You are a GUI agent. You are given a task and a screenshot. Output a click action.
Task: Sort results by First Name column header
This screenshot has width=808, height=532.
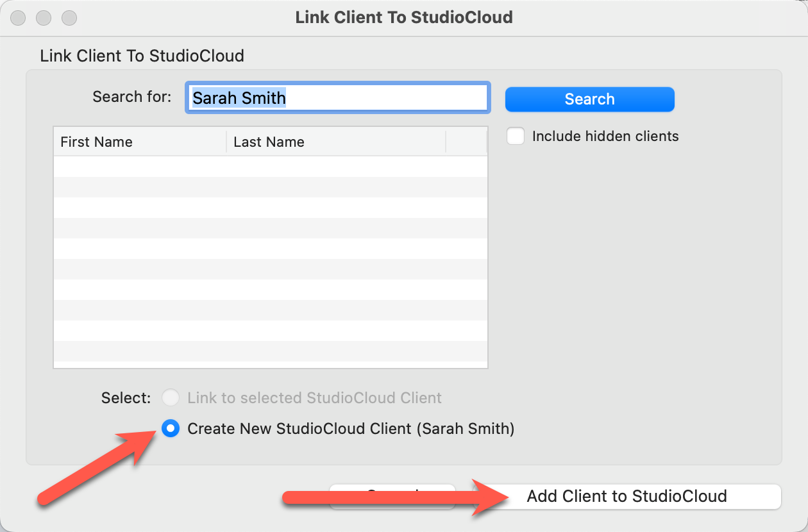click(140, 142)
